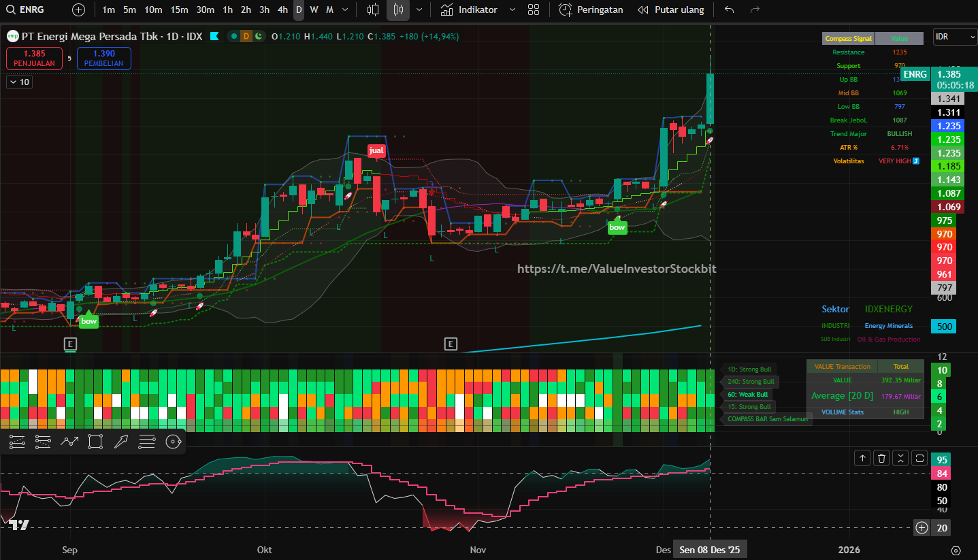Screen dimensions: 978x560
Task: Expand the Indikator favorites chevron
Action: [x=512, y=10]
